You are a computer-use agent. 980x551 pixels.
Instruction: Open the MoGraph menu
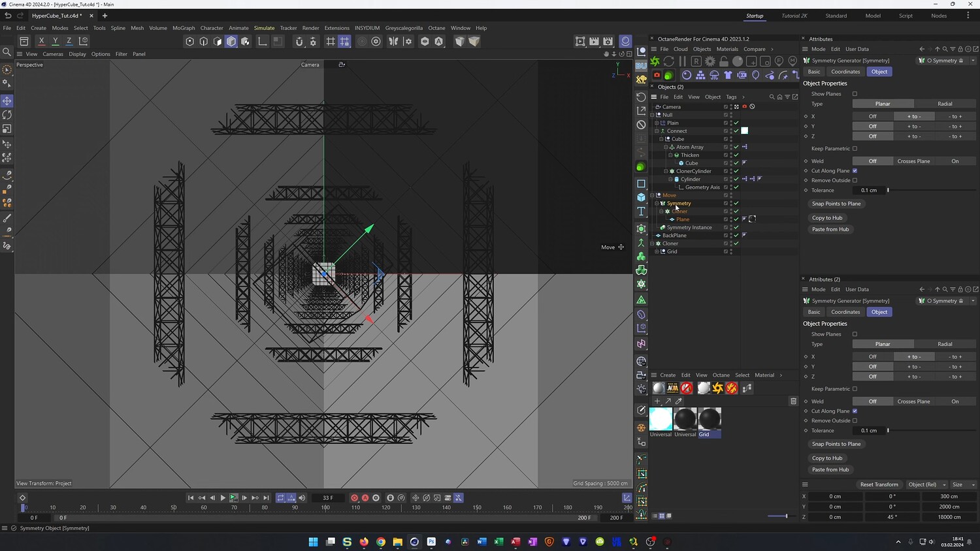tap(184, 28)
